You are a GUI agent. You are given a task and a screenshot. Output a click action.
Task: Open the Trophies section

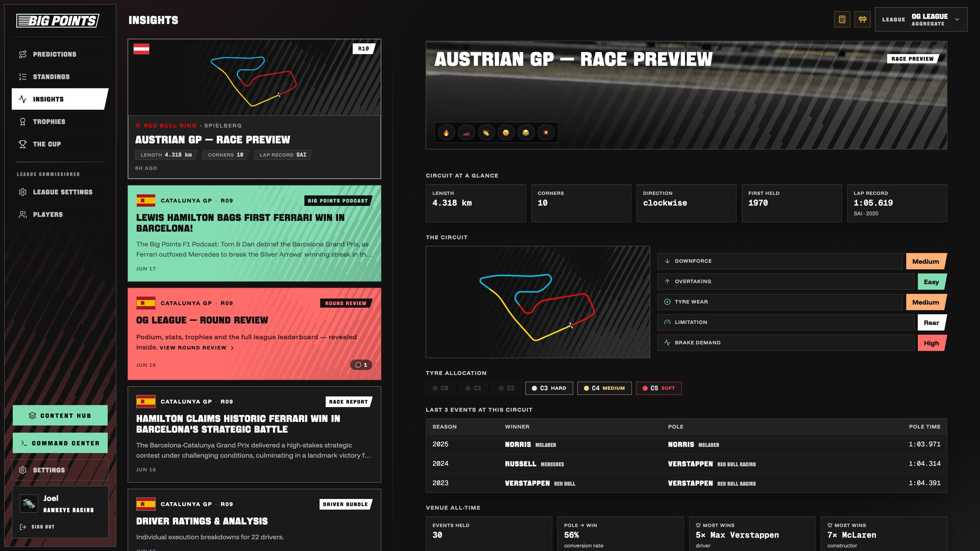60,122
